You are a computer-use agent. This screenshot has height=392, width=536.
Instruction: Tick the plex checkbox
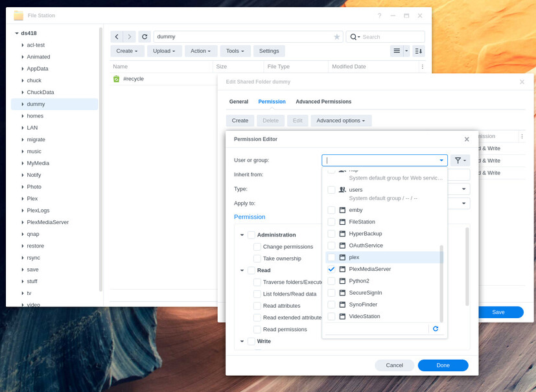click(x=331, y=257)
